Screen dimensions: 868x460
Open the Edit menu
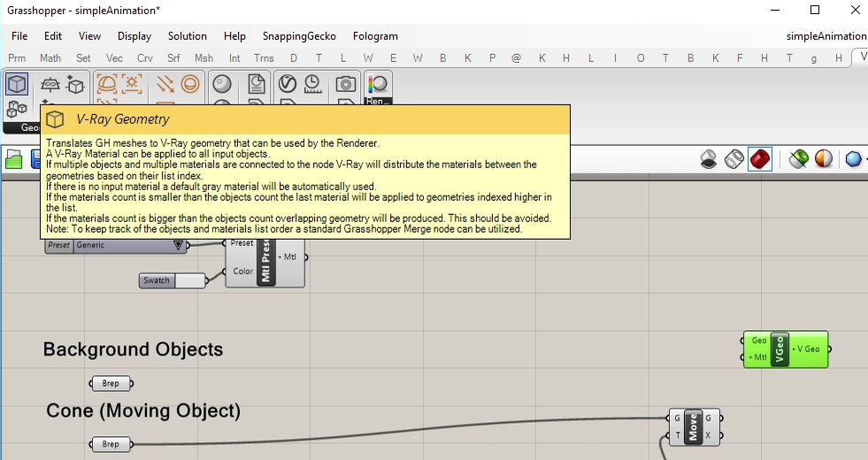[52, 36]
